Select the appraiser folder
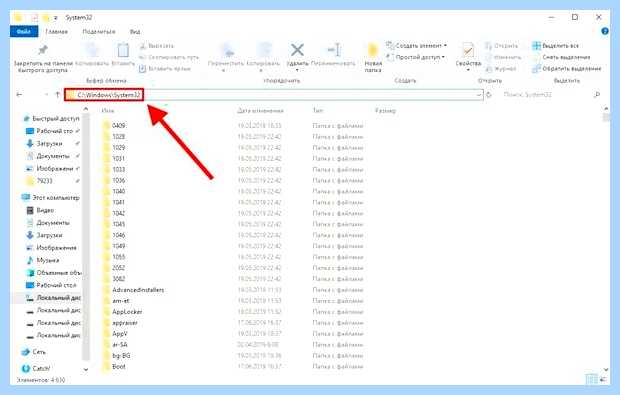 pos(120,323)
